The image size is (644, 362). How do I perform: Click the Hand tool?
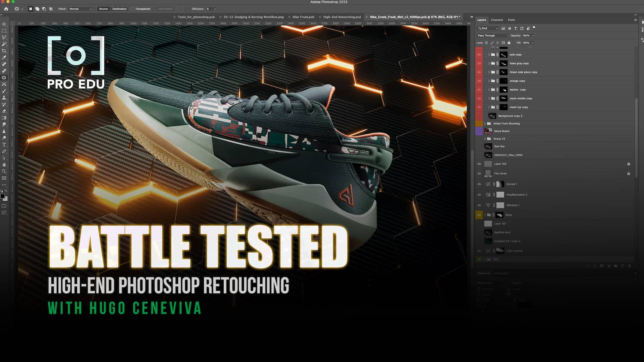4,165
